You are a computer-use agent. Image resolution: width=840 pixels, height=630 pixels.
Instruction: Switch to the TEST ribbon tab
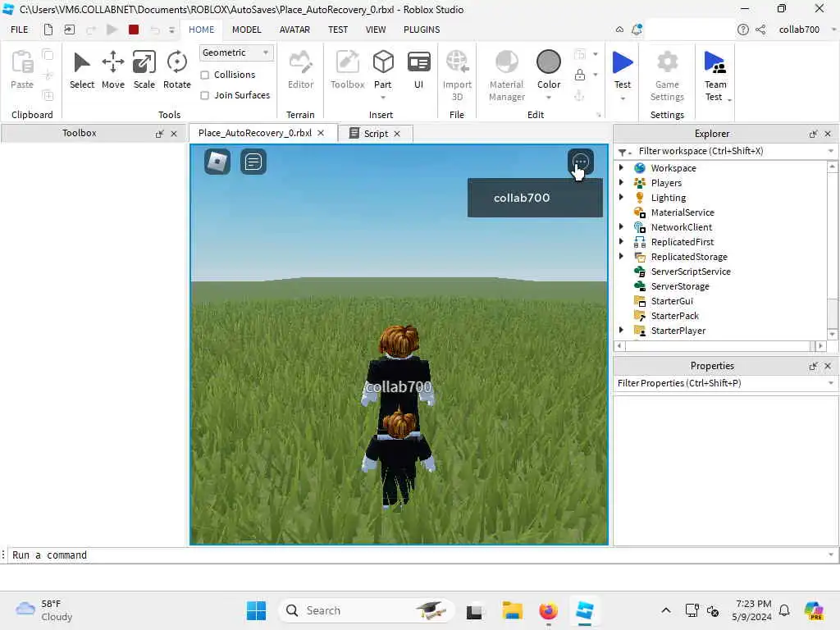coord(338,30)
